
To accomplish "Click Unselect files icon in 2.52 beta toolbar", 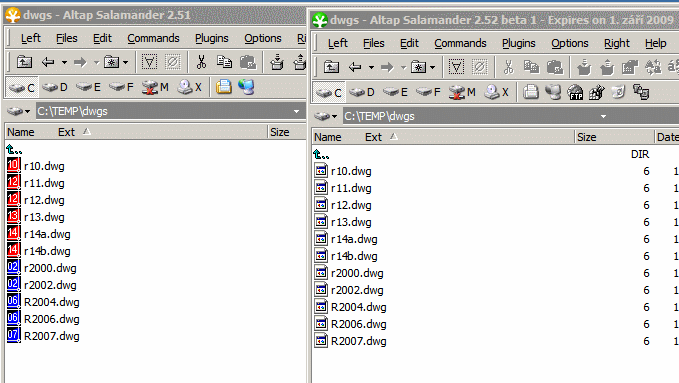I will (479, 67).
